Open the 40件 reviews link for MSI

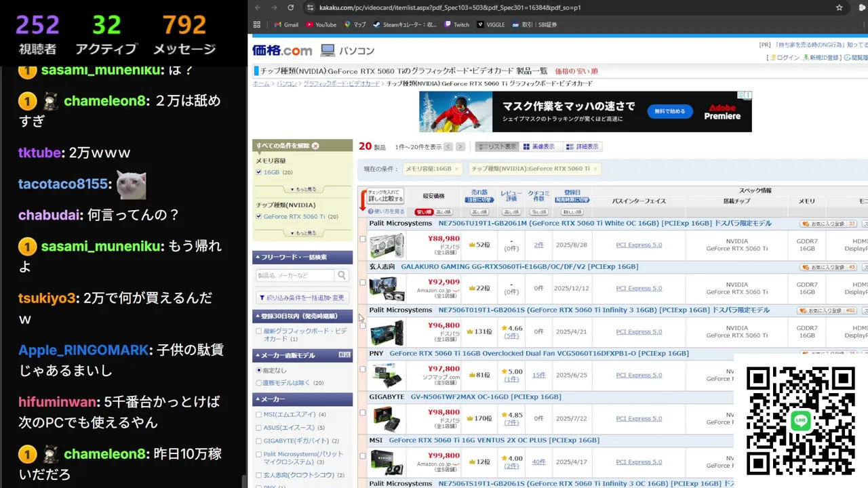tap(538, 462)
